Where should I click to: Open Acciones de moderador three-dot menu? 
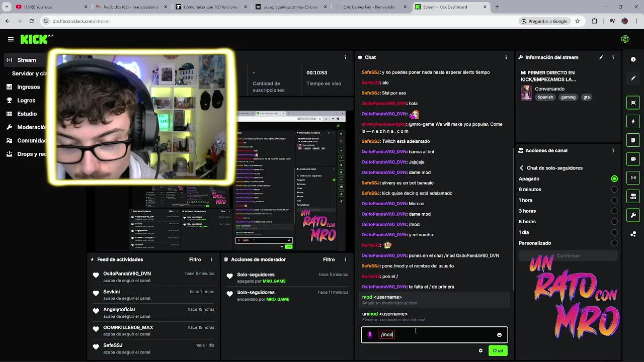345,259
